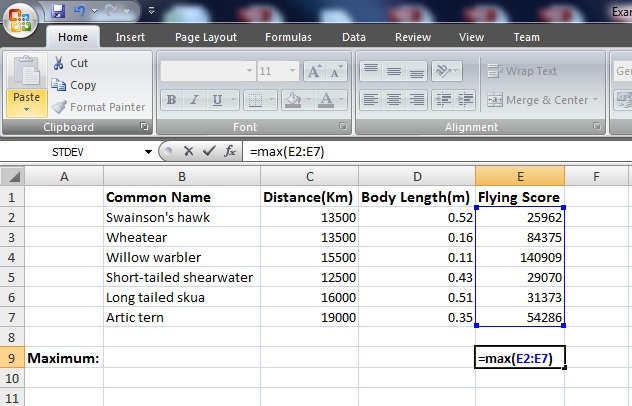Toggle italic formatting
Screen dimensions: 632x406
[x=194, y=100]
